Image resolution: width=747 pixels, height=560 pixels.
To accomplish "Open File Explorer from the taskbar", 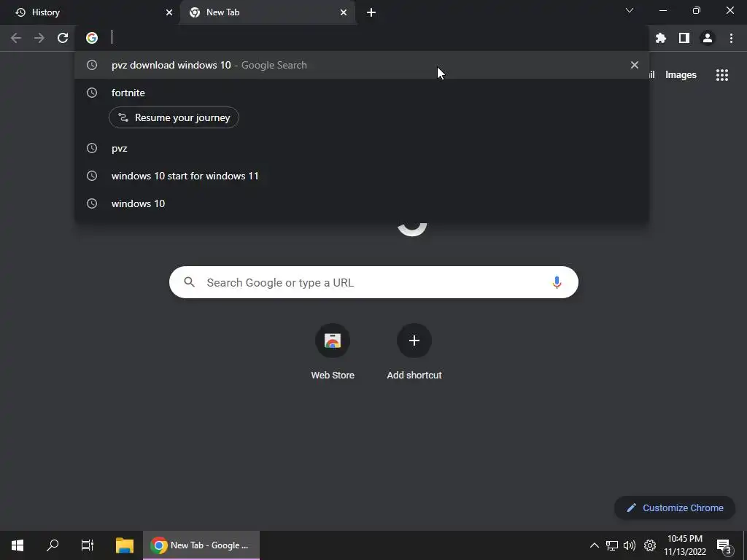I will point(125,545).
